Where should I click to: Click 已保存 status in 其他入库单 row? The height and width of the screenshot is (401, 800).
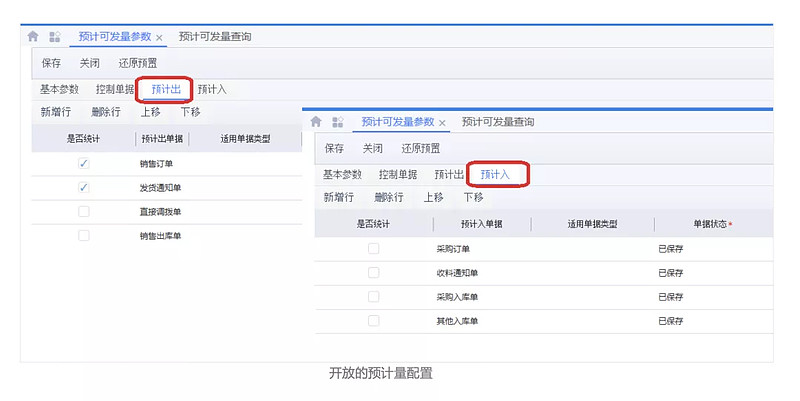click(671, 321)
